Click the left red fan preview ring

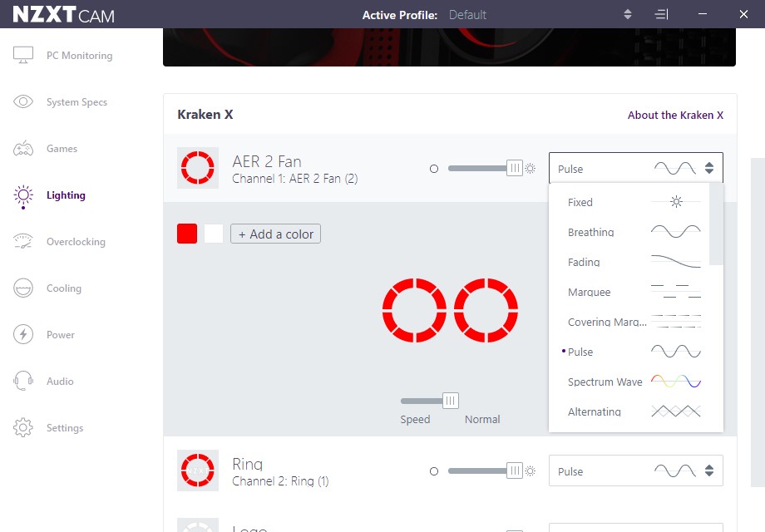[414, 310]
